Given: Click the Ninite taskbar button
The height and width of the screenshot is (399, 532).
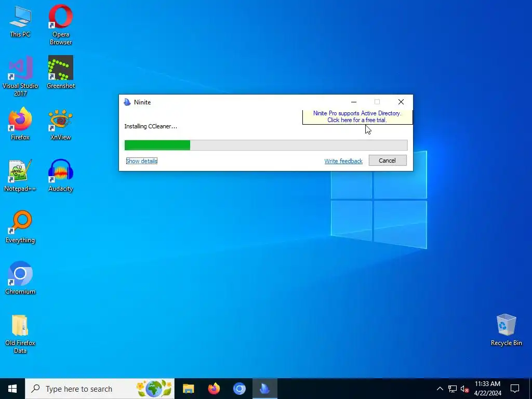Looking at the screenshot, I should pos(264,389).
